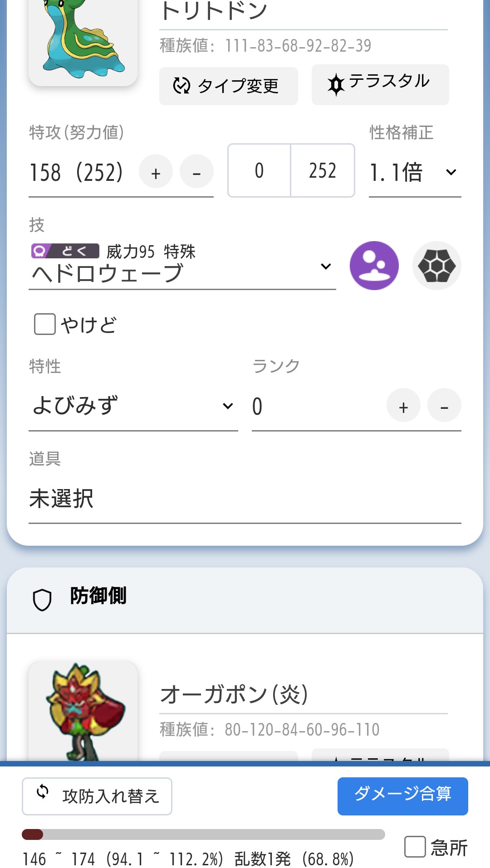Screen dimensions: 490x868
Task: Decrease special attack EV with minus button
Action: (x=196, y=171)
